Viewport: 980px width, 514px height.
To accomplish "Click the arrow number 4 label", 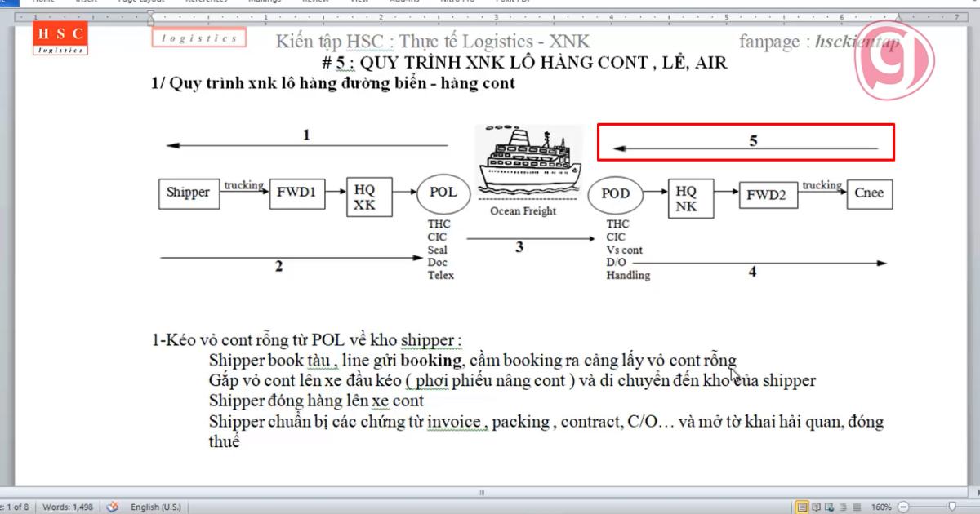I will (752, 272).
